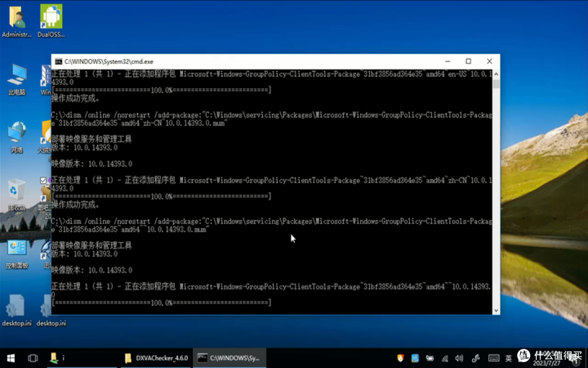Toggle the 英 input method indicator
This screenshot has width=588, height=368.
(x=509, y=358)
